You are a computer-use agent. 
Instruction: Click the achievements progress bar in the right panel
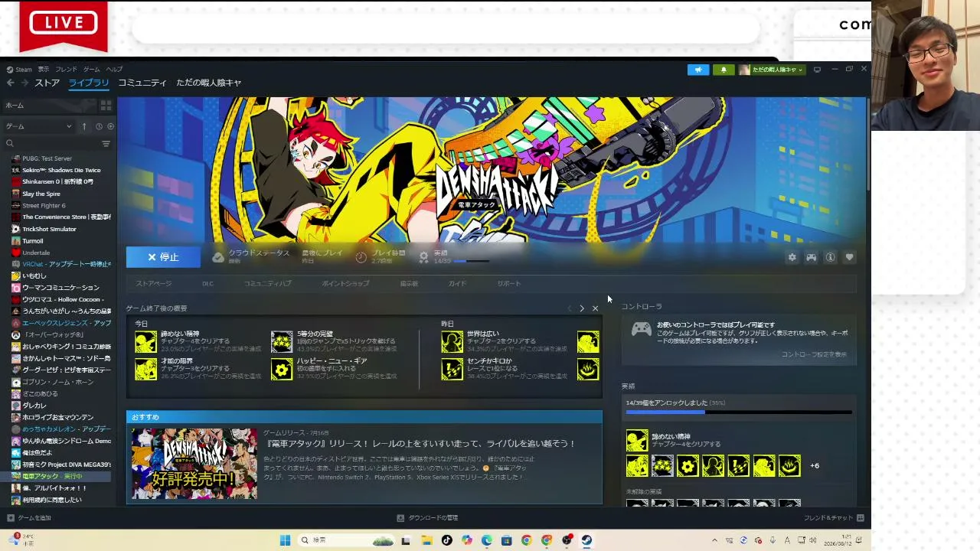(739, 412)
